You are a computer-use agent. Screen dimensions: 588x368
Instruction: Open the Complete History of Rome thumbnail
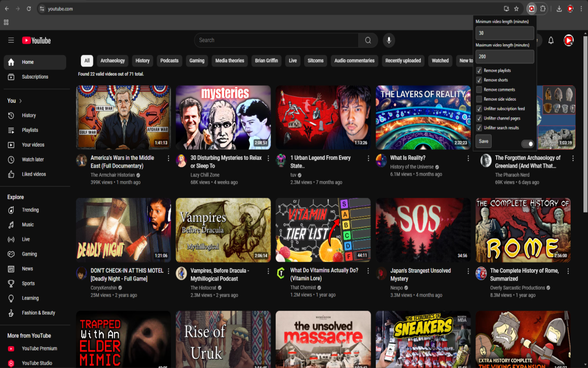pyautogui.click(x=522, y=230)
